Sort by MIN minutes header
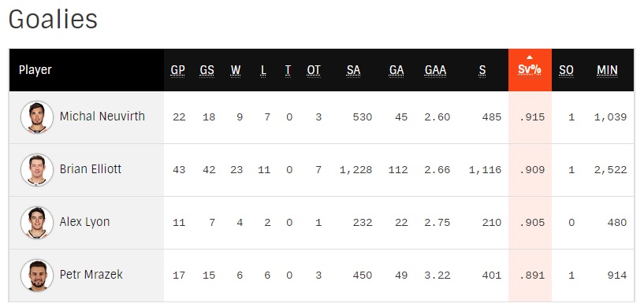This screenshot has height=307, width=644. (x=608, y=70)
